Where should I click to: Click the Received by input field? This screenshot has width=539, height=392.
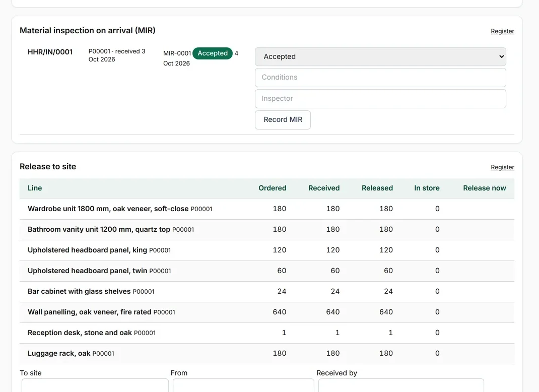(x=401, y=385)
